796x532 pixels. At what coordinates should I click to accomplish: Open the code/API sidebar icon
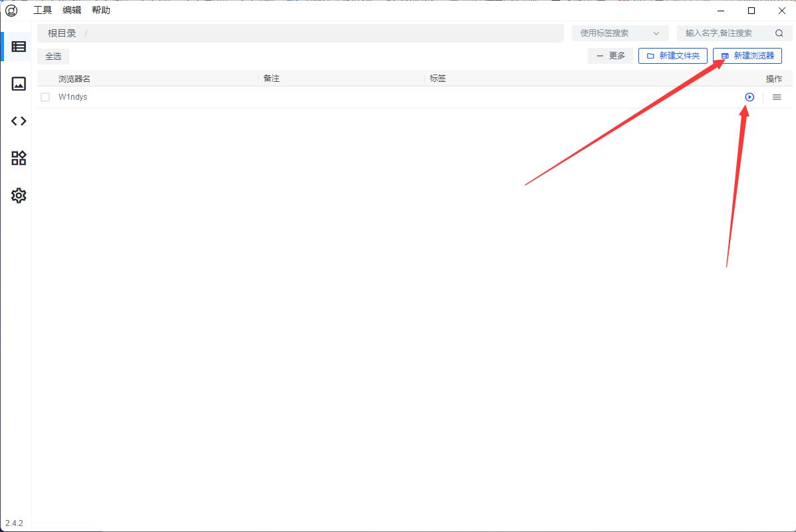click(19, 121)
